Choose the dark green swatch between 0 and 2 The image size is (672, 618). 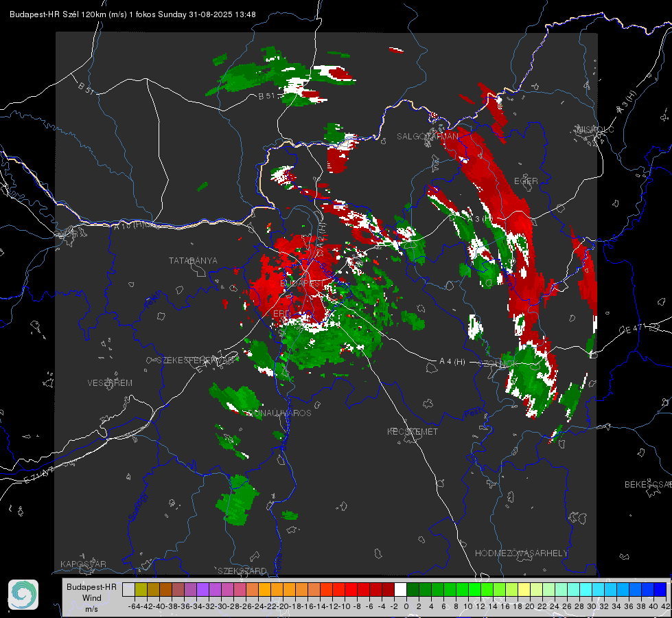(413, 589)
